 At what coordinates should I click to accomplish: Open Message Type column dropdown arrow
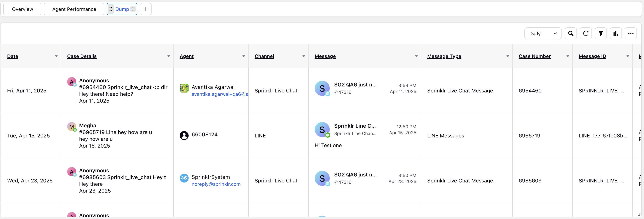coord(508,56)
